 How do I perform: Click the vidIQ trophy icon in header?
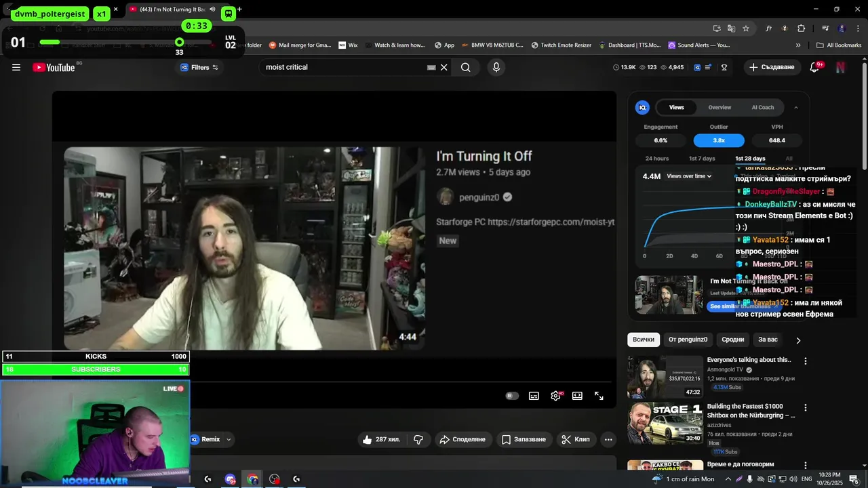724,67
